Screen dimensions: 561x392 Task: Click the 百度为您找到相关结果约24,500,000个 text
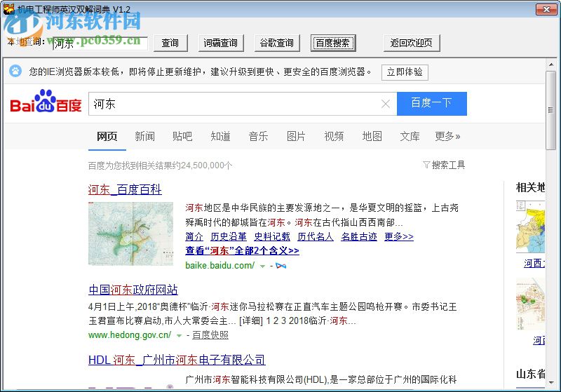[x=161, y=165]
